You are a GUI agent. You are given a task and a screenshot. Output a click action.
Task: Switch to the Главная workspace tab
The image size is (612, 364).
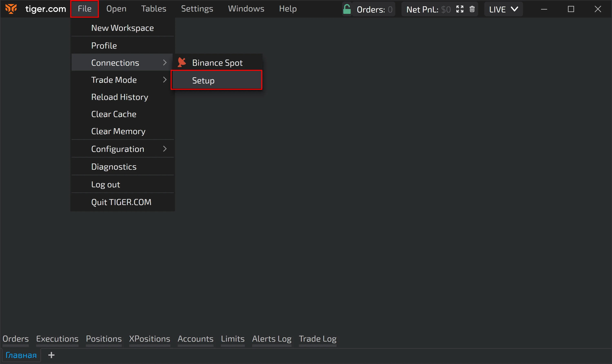(x=21, y=355)
